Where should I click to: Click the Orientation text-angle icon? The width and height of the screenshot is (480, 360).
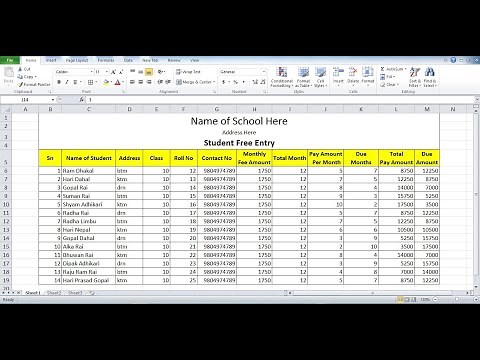[x=160, y=72]
